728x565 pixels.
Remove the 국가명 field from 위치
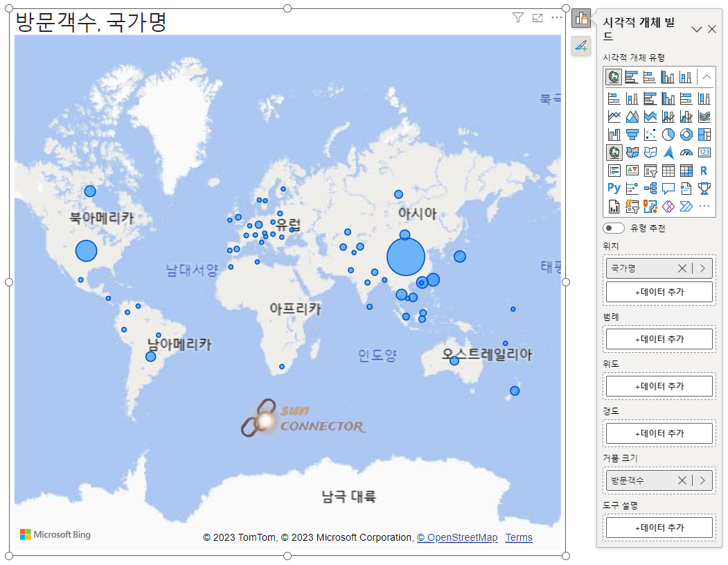[x=682, y=268]
